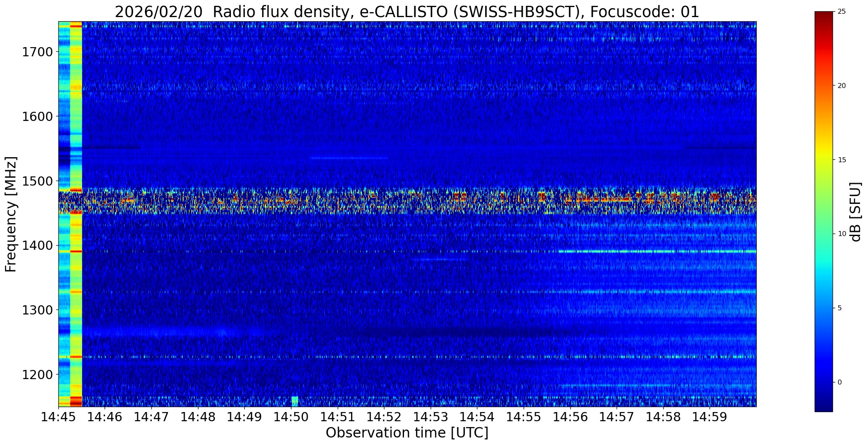The image size is (868, 445).
Task: Click the 14:56 time tick label
Action: (x=570, y=417)
